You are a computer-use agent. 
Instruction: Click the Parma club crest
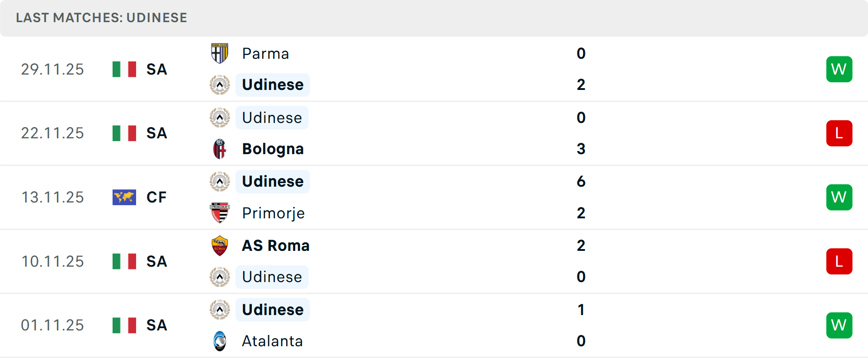pyautogui.click(x=219, y=53)
